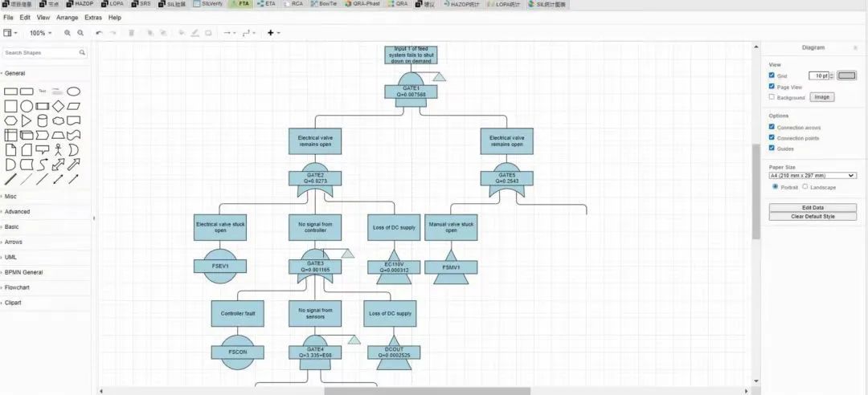Uncheck the Connection arrows option

[x=772, y=127]
